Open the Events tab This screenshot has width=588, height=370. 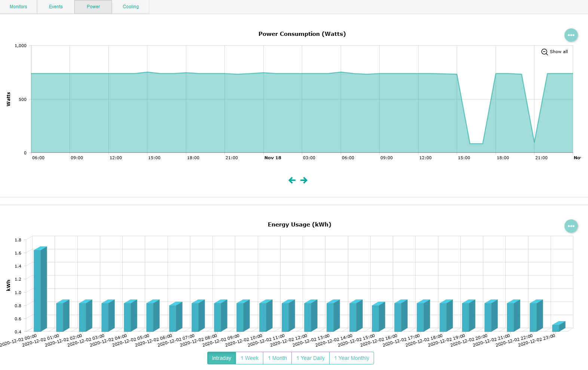[x=56, y=7]
